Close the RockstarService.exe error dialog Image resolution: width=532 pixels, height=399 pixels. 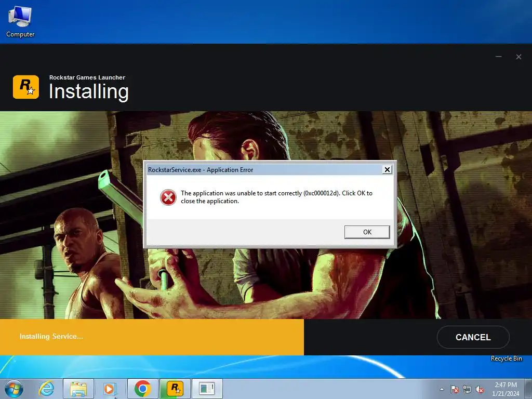(x=387, y=169)
